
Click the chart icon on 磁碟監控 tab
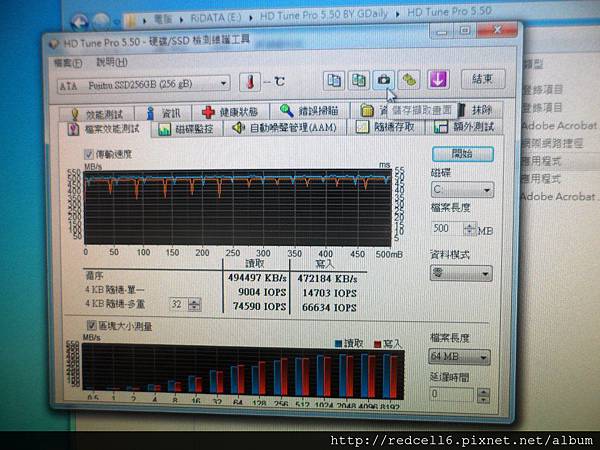[x=165, y=129]
